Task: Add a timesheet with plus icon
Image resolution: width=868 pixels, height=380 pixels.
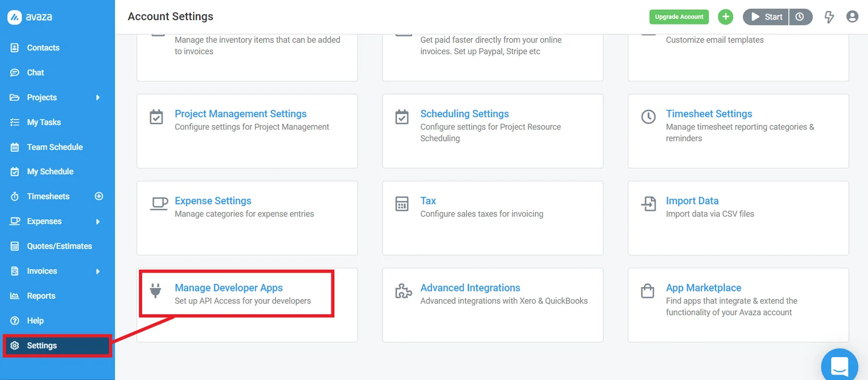Action: (99, 196)
